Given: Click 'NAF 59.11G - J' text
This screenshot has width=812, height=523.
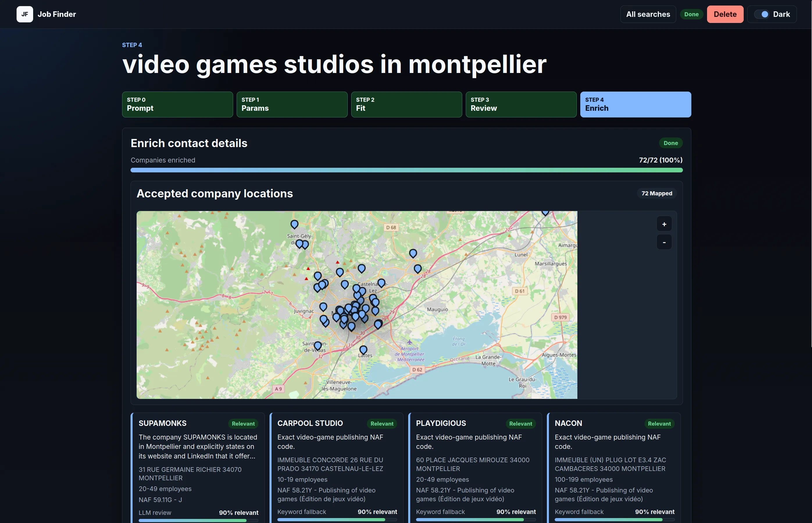Looking at the screenshot, I should 160,499.
